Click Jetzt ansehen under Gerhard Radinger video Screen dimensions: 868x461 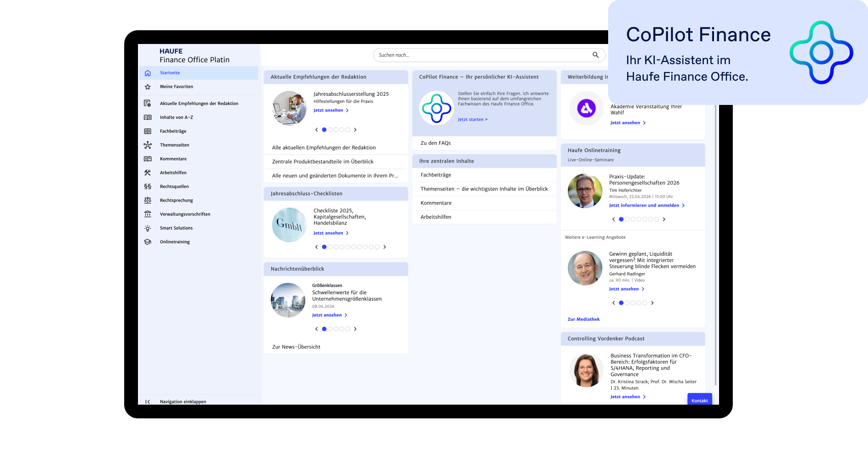point(626,289)
